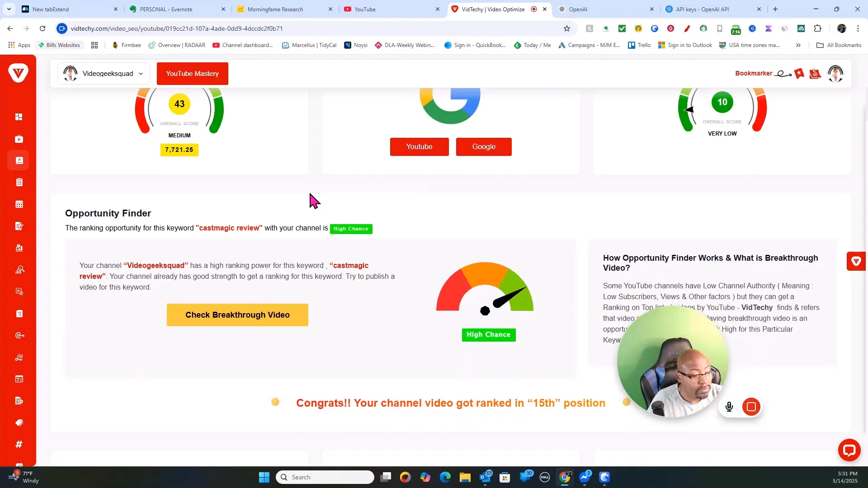This screenshot has height=488, width=868.
Task: Bookmark this page with the star icon
Action: [x=567, y=28]
